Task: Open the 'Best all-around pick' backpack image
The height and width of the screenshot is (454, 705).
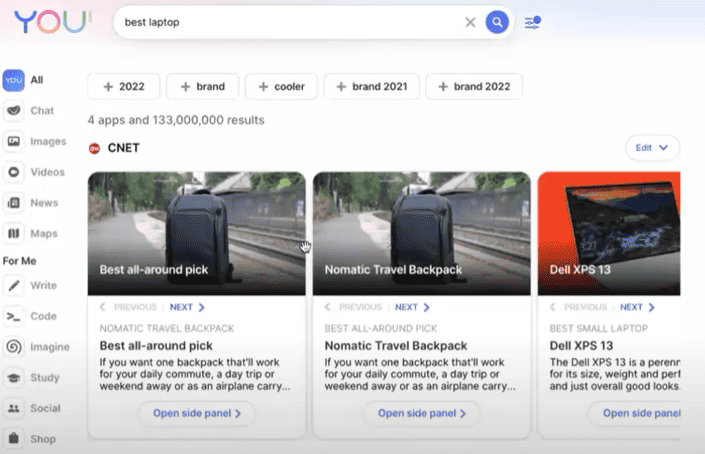Action: click(196, 233)
